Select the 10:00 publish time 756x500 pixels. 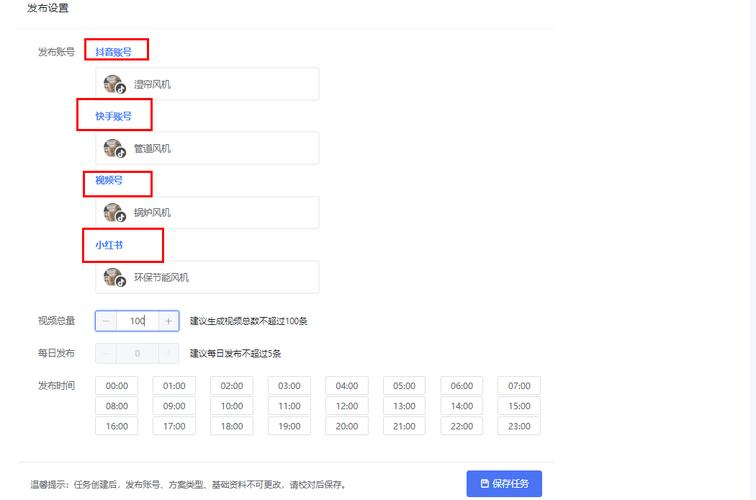231,406
